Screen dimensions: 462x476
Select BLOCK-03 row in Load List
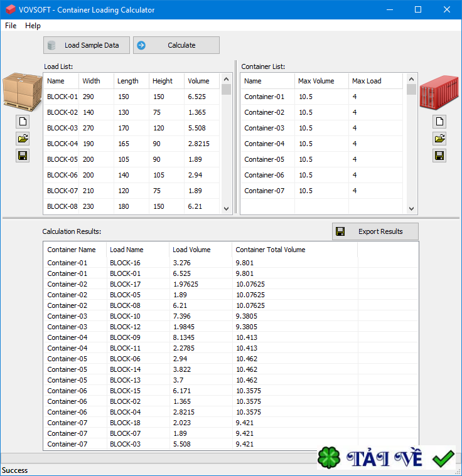(132, 128)
